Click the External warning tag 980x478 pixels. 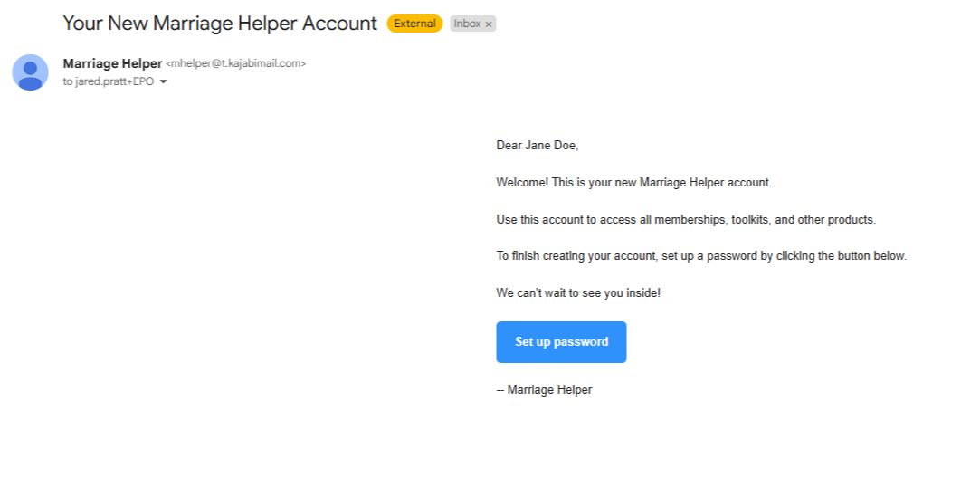(x=415, y=24)
